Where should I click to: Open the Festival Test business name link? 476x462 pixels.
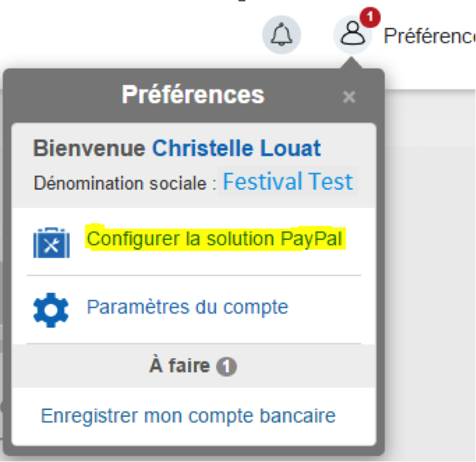coord(287,181)
